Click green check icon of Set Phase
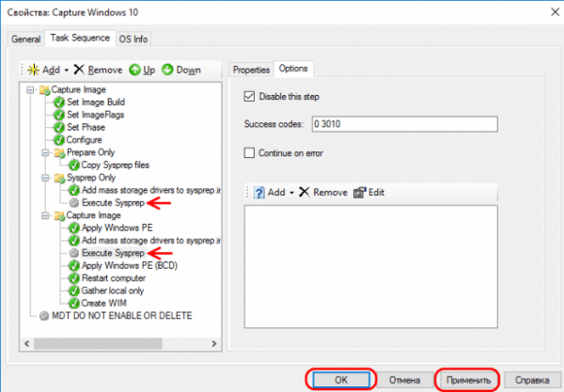The width and height of the screenshot is (564, 392). click(x=59, y=128)
